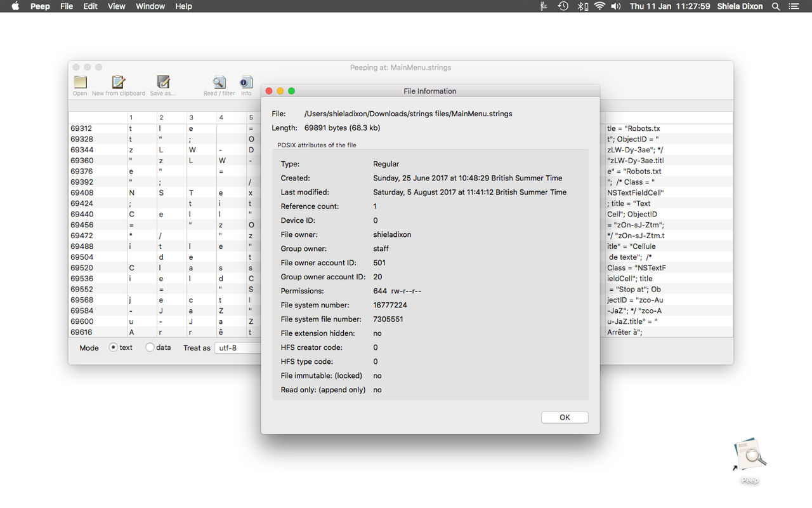This screenshot has height=508, width=812.
Task: Open the File menu
Action: pyautogui.click(x=67, y=6)
